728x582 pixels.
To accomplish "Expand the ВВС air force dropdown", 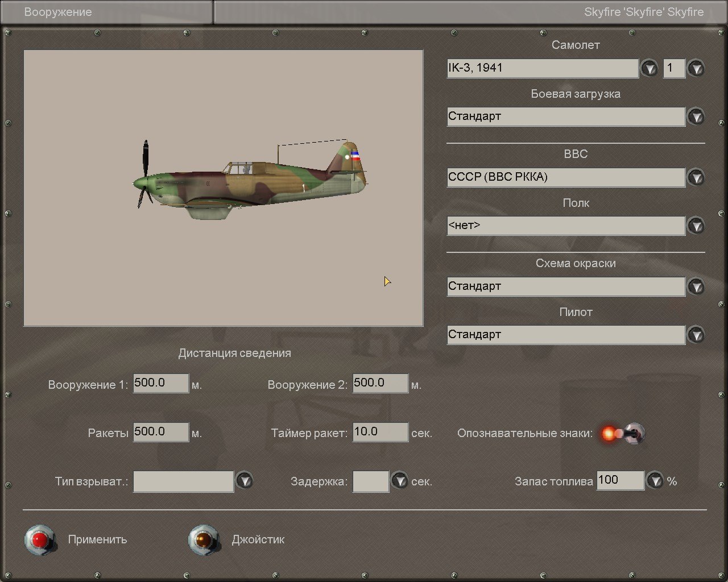I will (x=696, y=177).
